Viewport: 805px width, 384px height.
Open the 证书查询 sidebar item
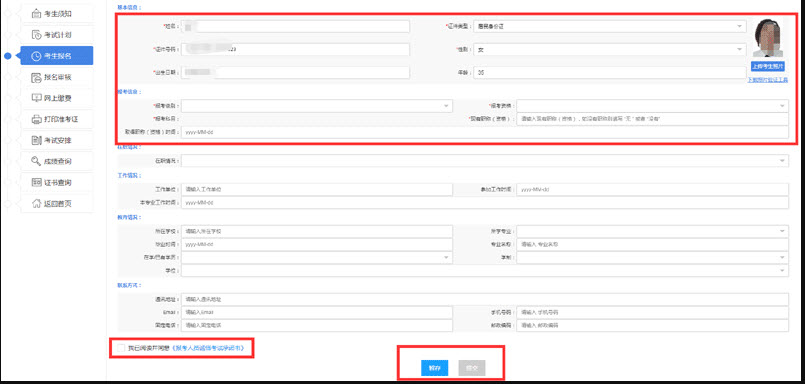pos(56,182)
